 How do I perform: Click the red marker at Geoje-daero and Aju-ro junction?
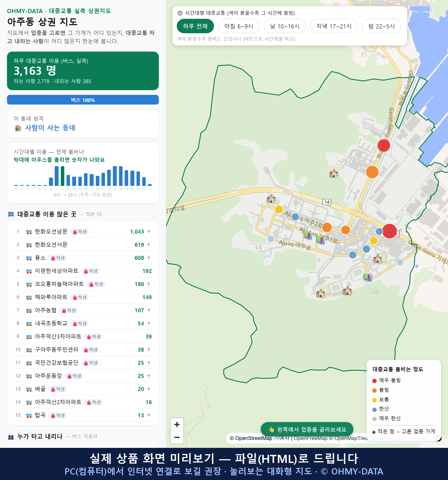click(x=389, y=231)
